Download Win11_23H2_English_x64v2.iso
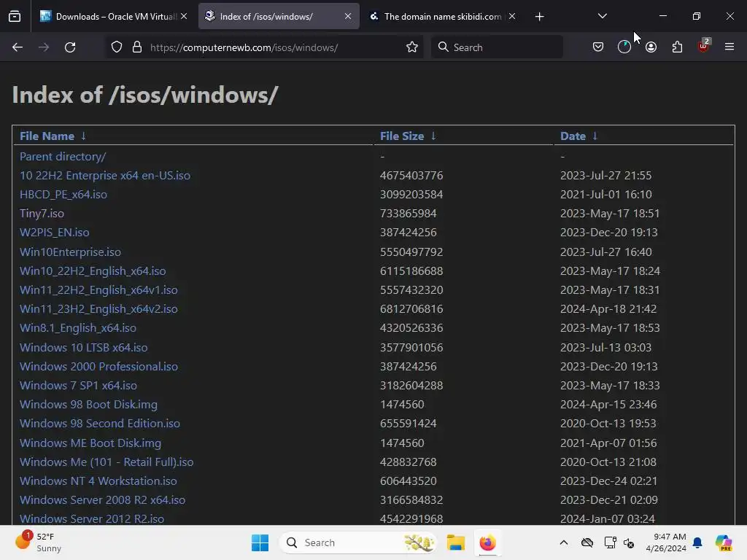The height and width of the screenshot is (560, 747). pos(98,309)
